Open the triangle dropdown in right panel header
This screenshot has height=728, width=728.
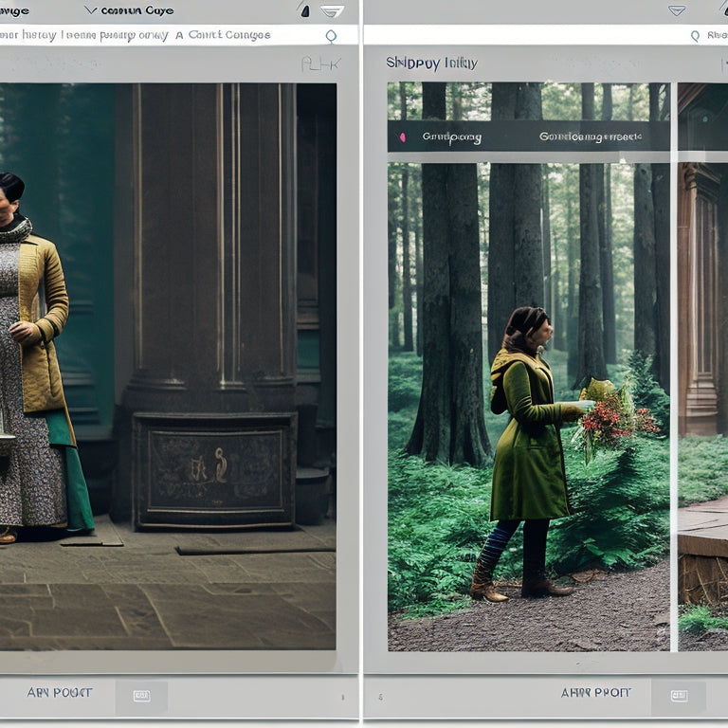pyautogui.click(x=676, y=10)
